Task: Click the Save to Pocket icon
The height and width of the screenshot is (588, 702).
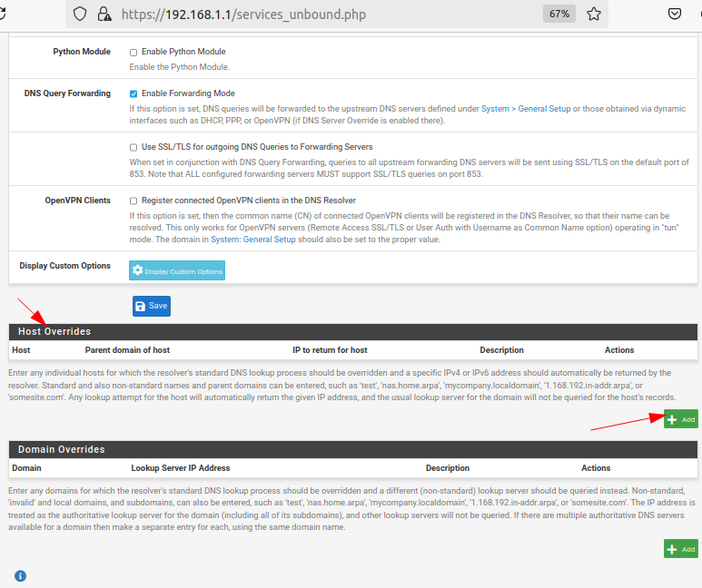Action: pyautogui.click(x=675, y=15)
